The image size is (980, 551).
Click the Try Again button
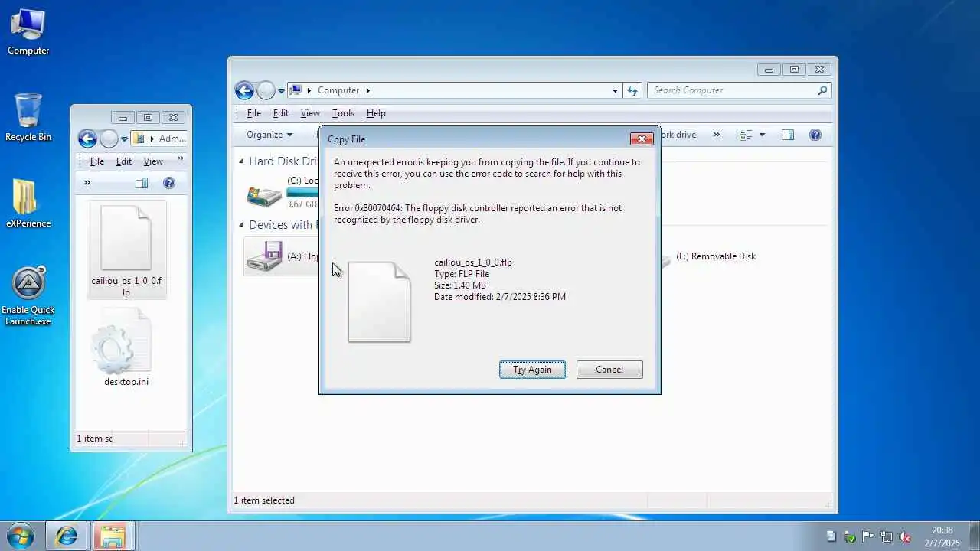tap(532, 370)
